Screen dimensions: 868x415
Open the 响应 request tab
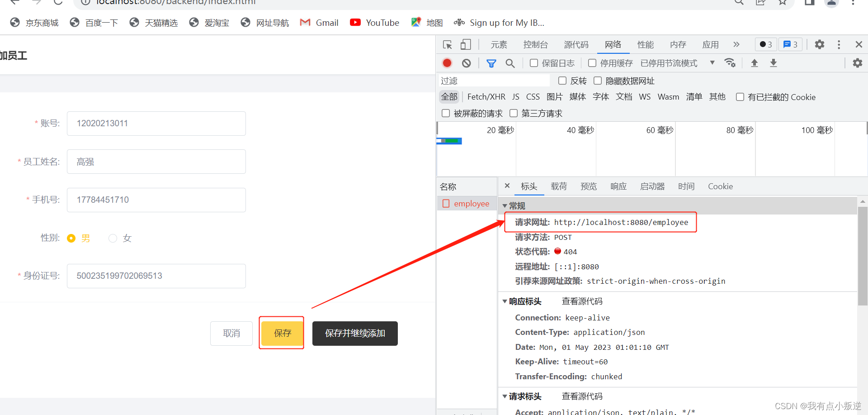[x=618, y=186]
